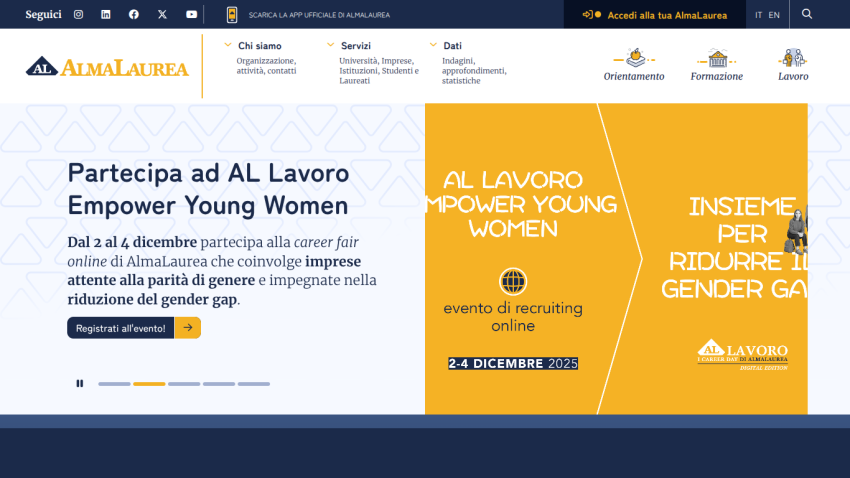Click the AL Lavoro Empower Young Women banner
Image resolution: width=850 pixels, height=478 pixels.
point(616,259)
